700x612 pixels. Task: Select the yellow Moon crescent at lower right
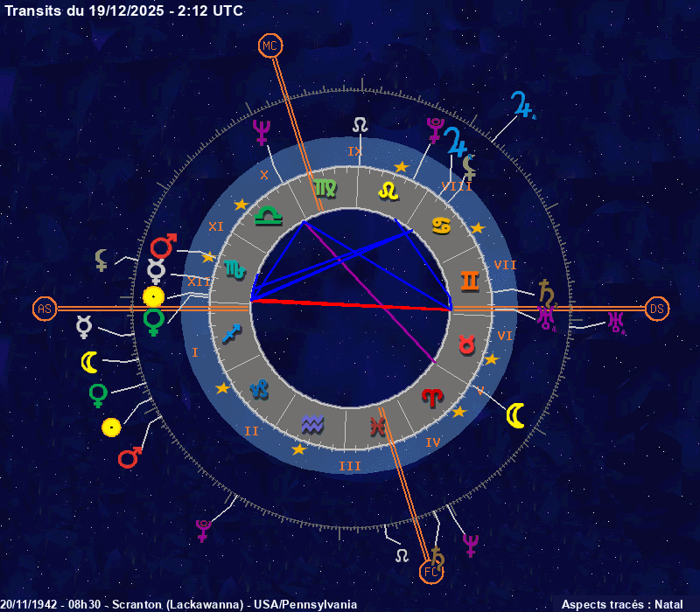coord(516,415)
